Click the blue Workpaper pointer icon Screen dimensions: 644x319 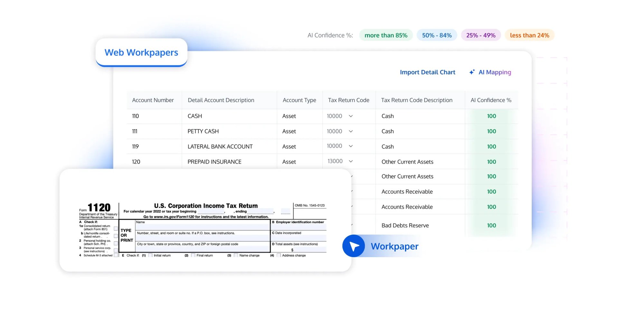[x=353, y=246]
